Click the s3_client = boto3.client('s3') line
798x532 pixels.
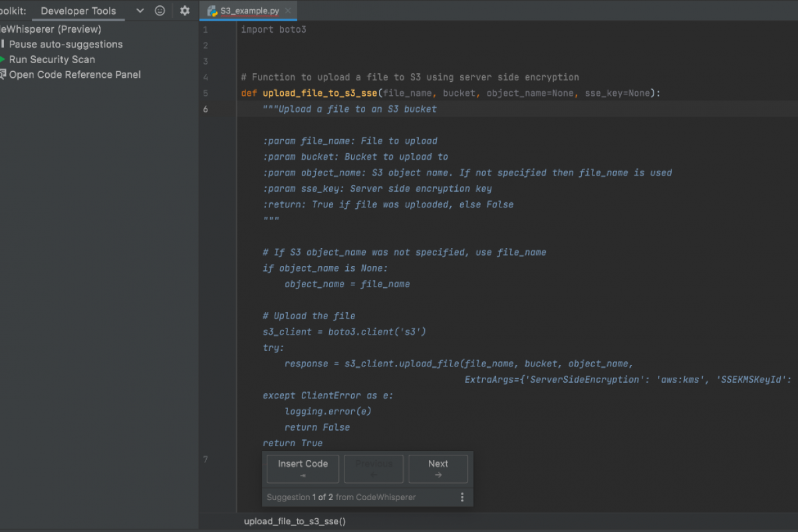(344, 332)
